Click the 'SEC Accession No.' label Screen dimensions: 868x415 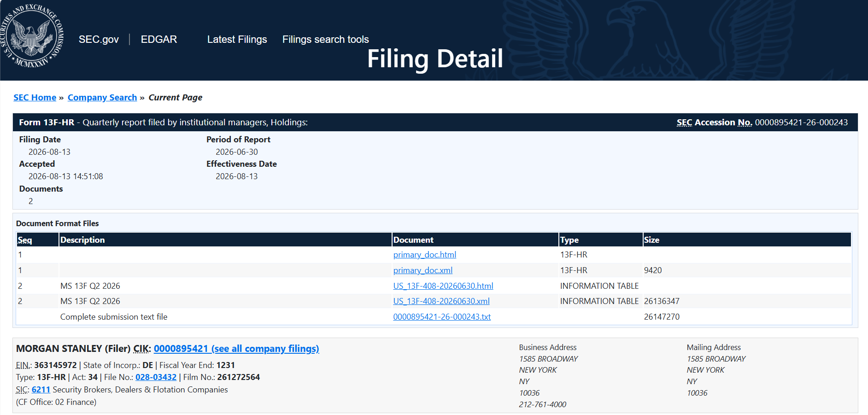point(715,123)
